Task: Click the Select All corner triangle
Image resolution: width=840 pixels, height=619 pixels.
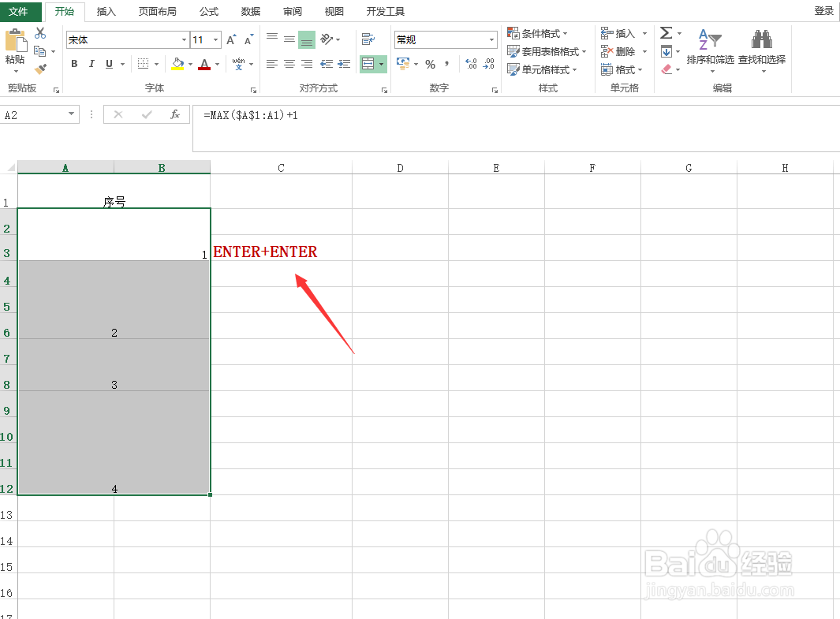Action: (x=9, y=168)
